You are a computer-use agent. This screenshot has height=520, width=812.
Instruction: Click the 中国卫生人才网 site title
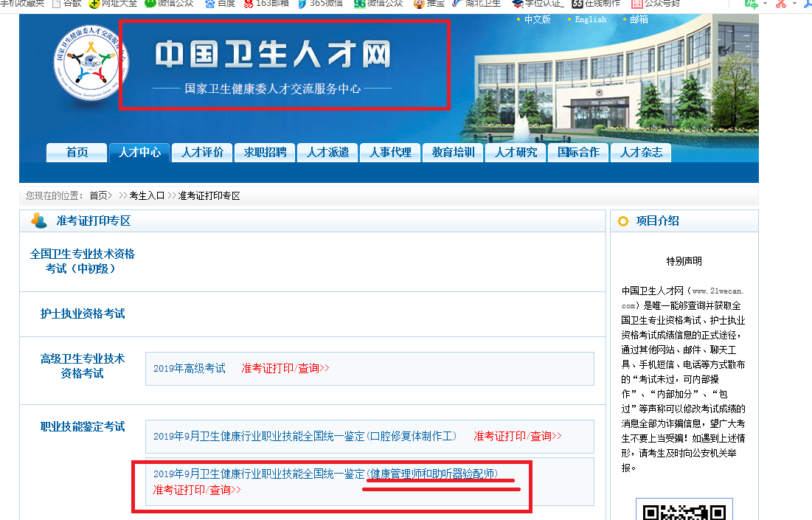272,55
